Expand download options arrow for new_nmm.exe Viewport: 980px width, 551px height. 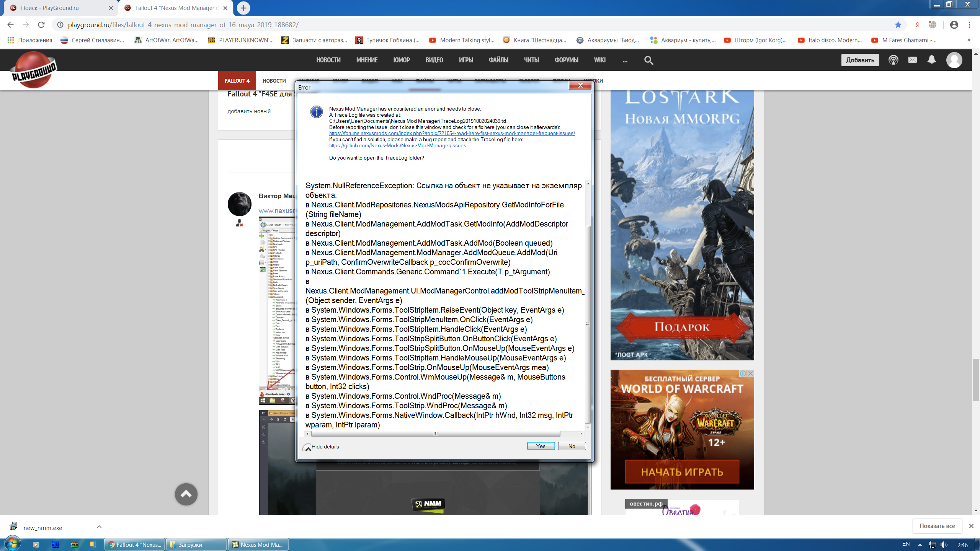[99, 527]
